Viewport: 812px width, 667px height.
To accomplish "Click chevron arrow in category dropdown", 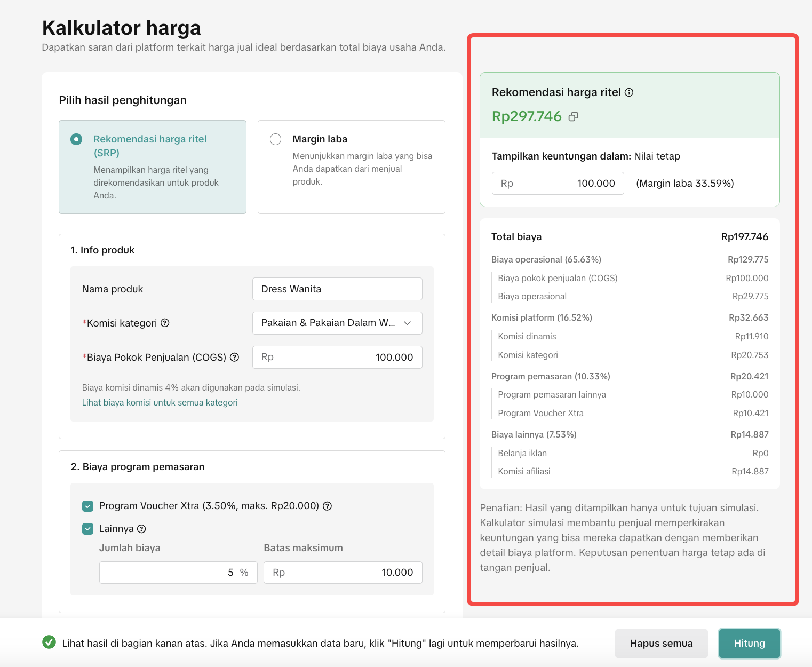I will (x=408, y=323).
